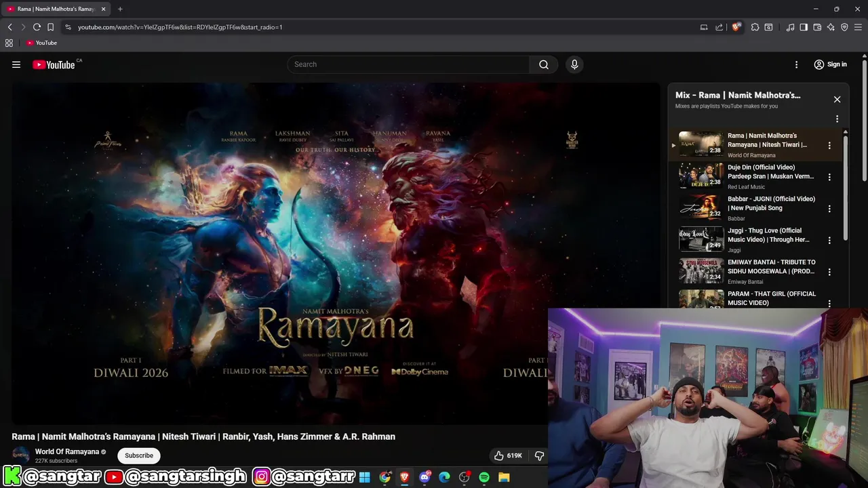
Task: Open the World Of Ramayana channel name link
Action: [x=67, y=451]
